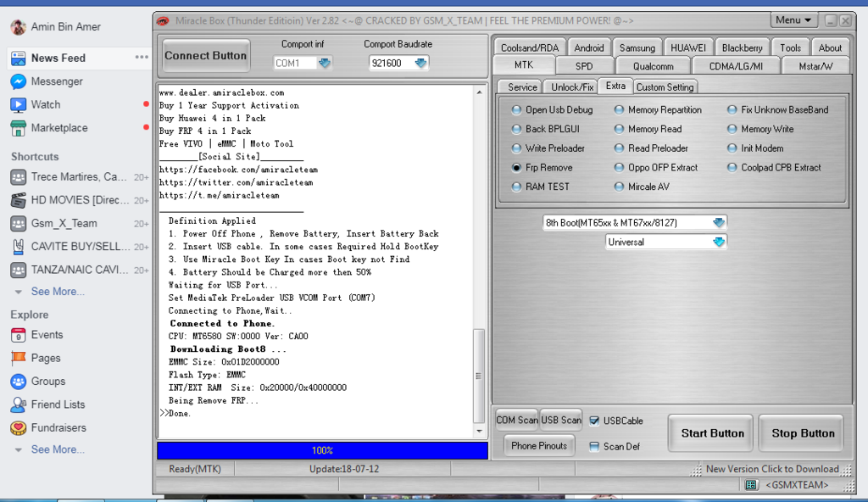Screen dimensions: 868x502
Task: Open the Groups icon under Explore
Action: point(19,382)
